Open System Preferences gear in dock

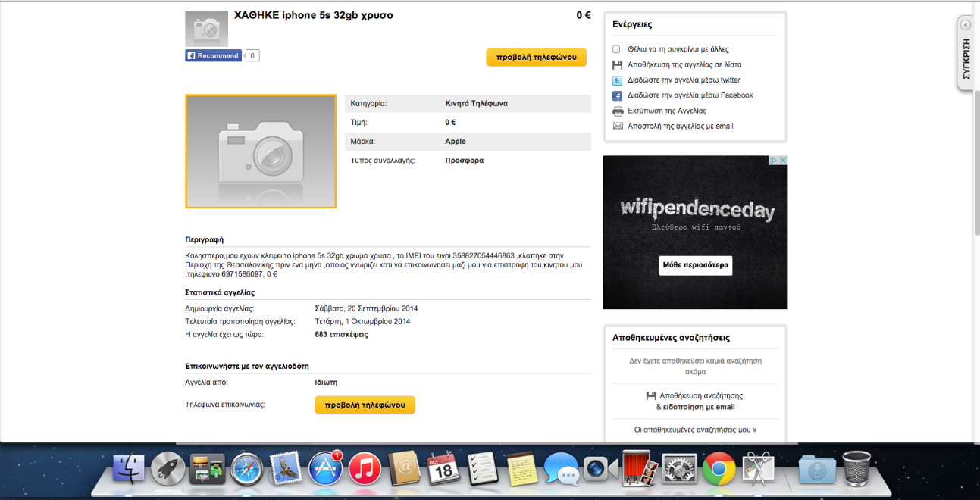click(679, 468)
